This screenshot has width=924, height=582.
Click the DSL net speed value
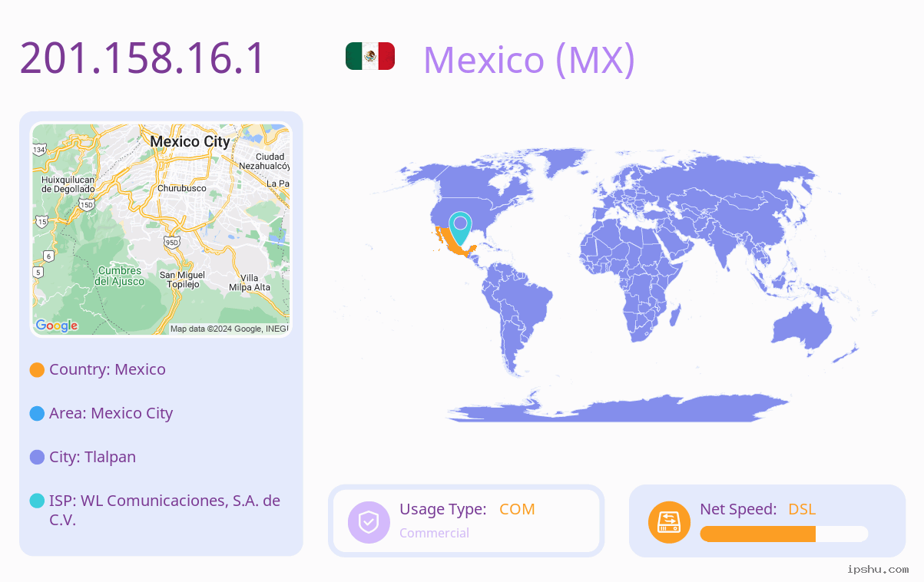[802, 509]
